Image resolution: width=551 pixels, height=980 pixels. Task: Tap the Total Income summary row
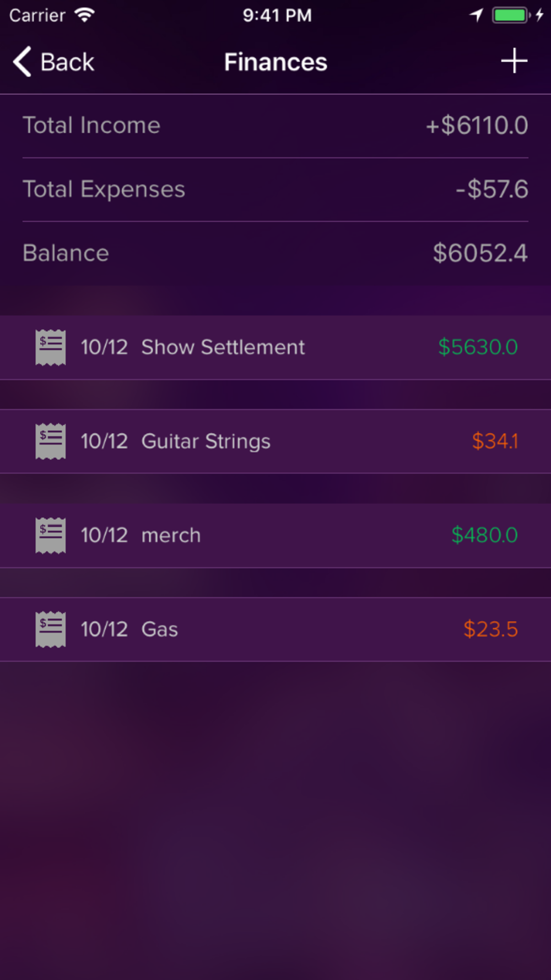(x=275, y=126)
